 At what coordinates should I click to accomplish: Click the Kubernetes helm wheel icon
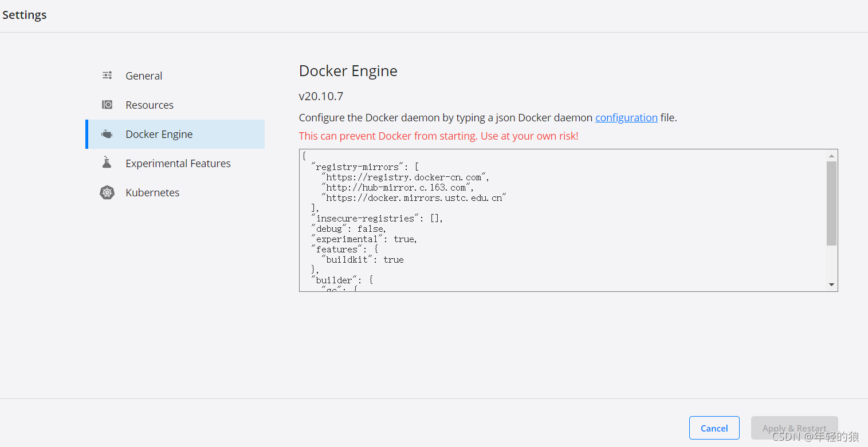(x=107, y=192)
